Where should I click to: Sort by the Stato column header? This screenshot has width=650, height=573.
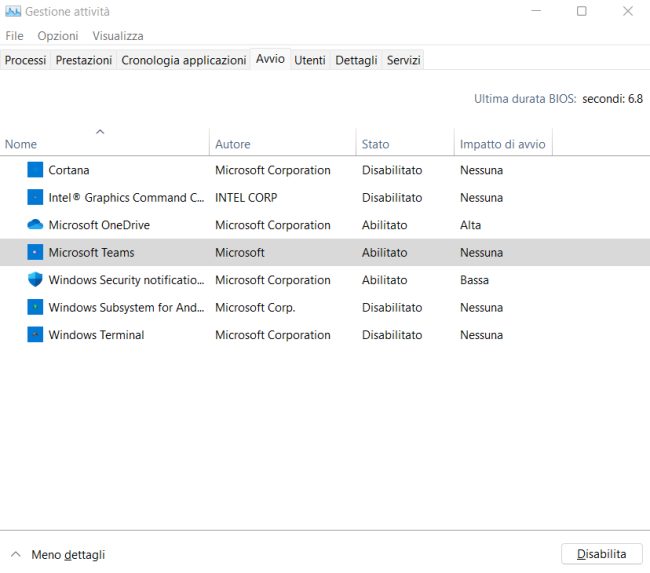[x=405, y=142]
